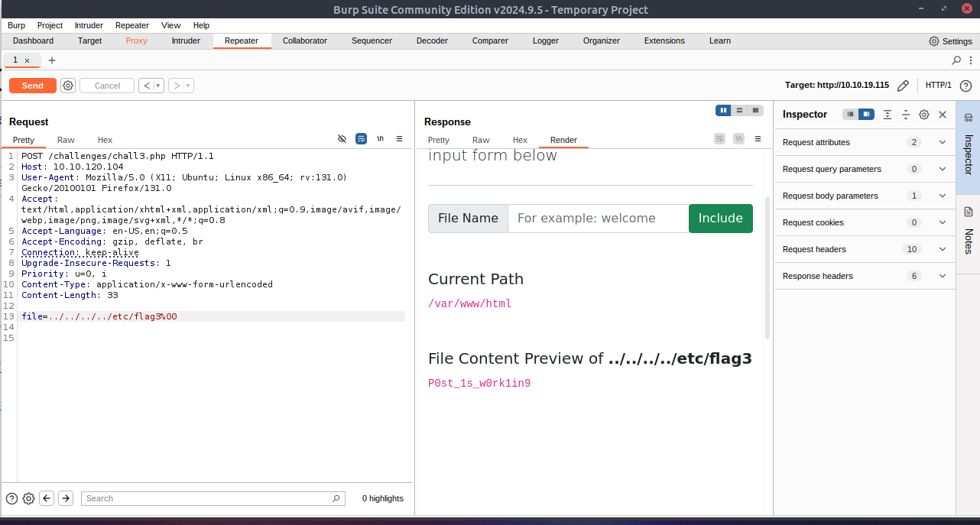Close Repeater tab 1
980x525 pixels.
(28, 60)
